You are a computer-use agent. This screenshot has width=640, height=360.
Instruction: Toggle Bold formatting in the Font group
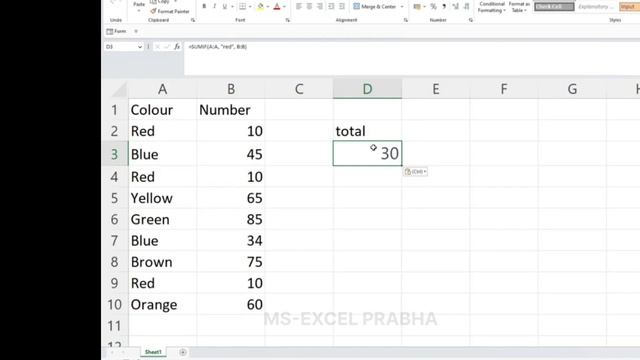[204, 7]
